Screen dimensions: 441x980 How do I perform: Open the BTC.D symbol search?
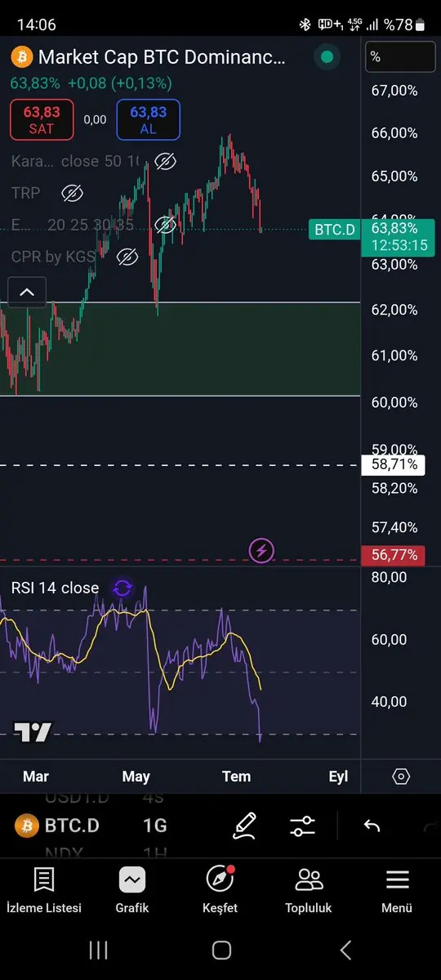[x=58, y=826]
